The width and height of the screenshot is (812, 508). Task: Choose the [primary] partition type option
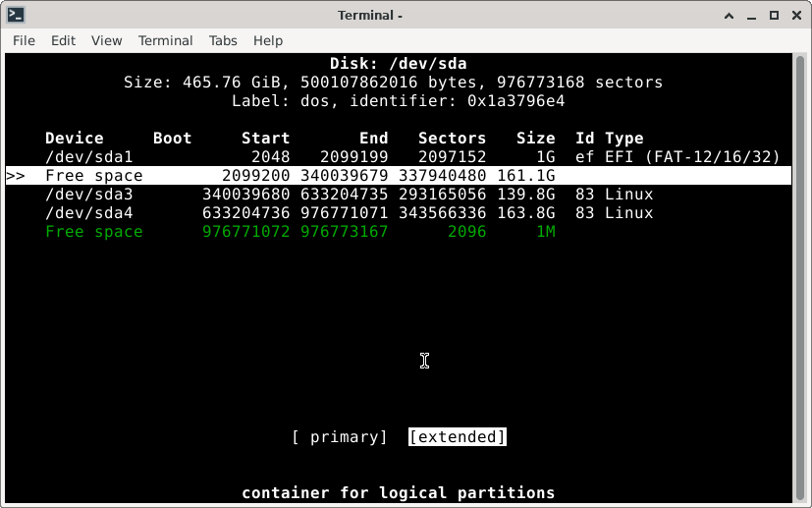click(340, 437)
